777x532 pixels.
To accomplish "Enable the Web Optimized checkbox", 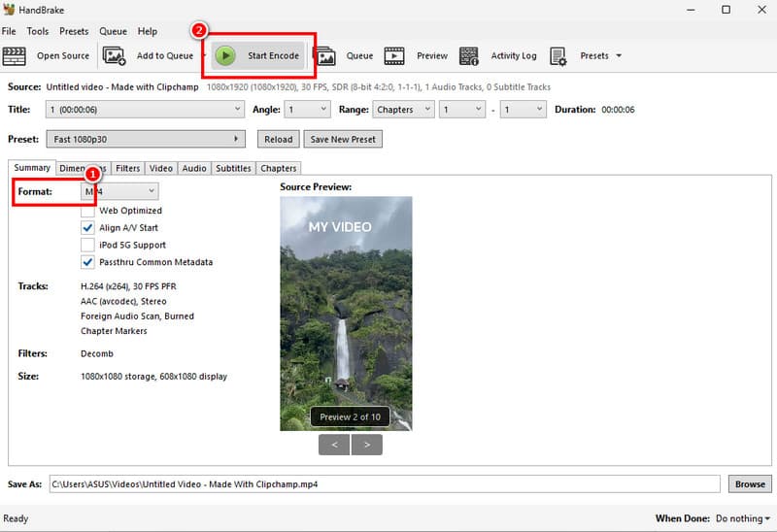I will coord(88,211).
